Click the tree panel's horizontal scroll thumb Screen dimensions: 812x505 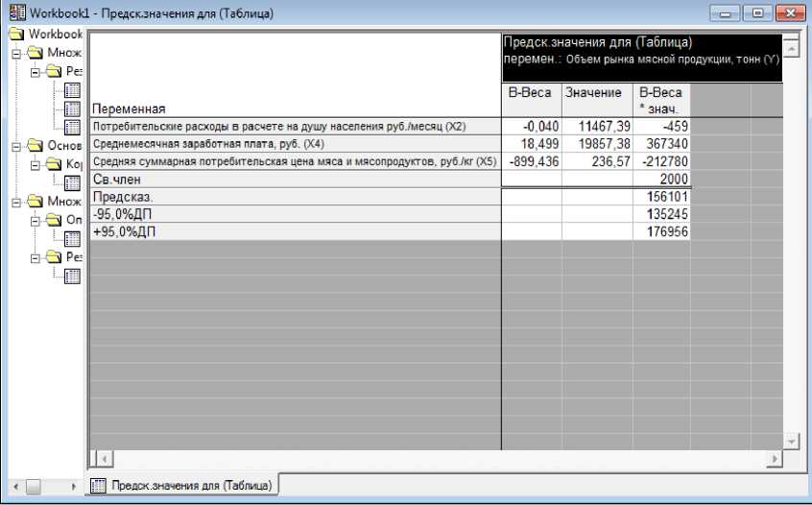coord(34,487)
